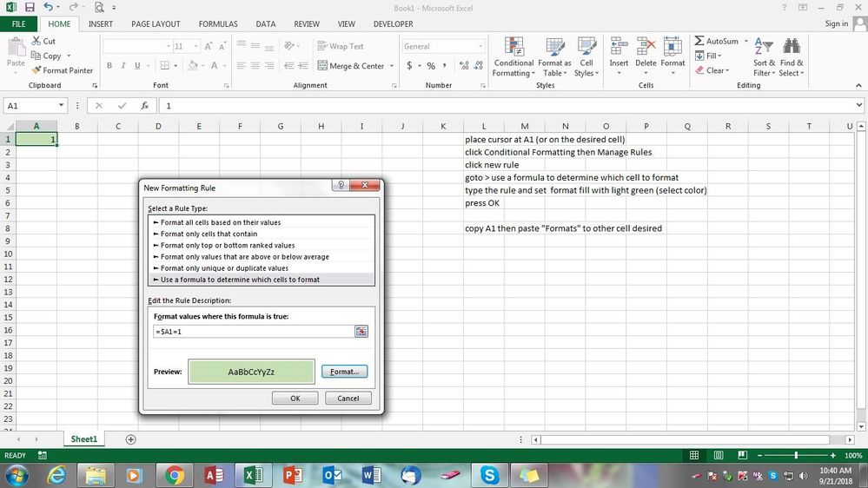Click the Merge & Center button

pos(351,66)
